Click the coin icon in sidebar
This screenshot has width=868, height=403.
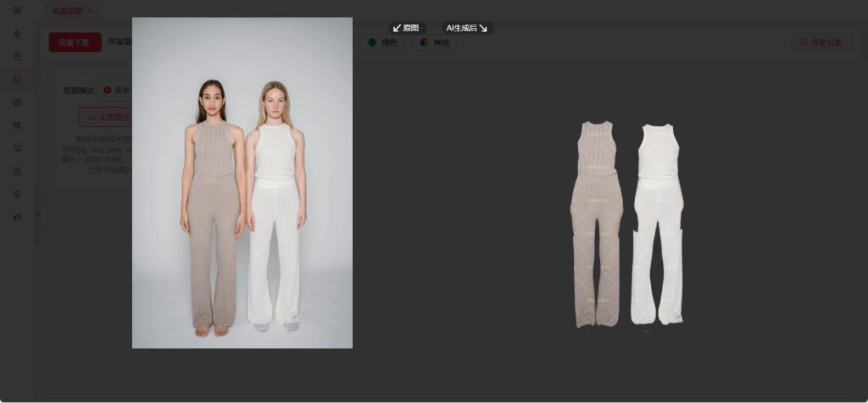[17, 194]
